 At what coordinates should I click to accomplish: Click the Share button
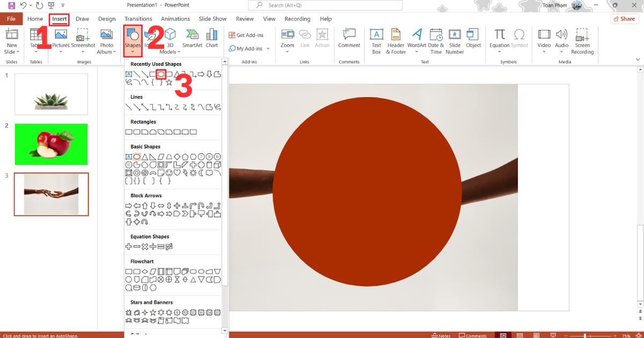(x=625, y=19)
